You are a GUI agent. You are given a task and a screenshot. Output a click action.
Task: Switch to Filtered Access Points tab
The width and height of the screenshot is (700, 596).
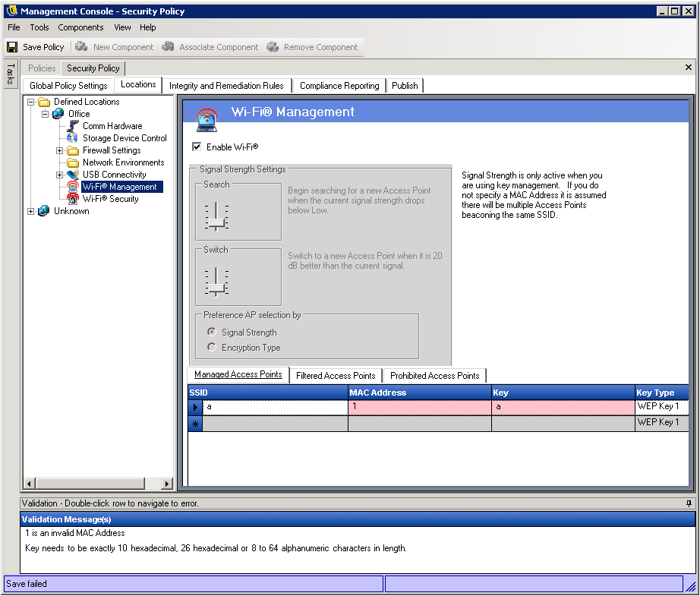(336, 376)
